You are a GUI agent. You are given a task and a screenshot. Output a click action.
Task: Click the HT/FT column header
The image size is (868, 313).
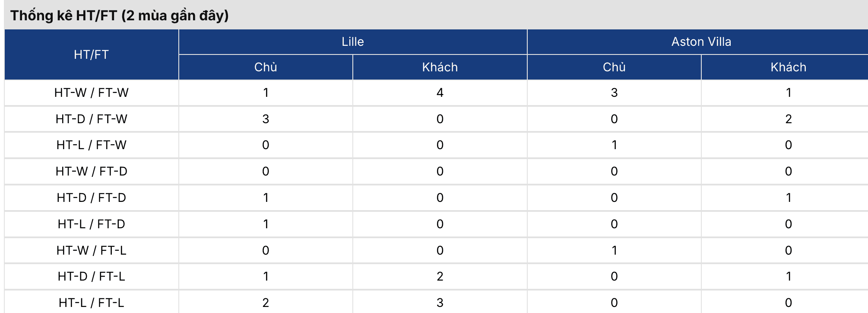click(x=91, y=54)
